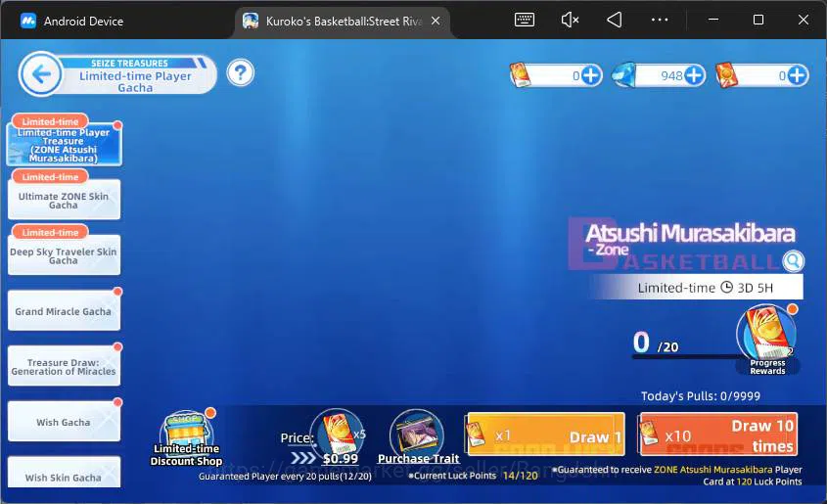Screen dimensions: 827x504
Task: Add more player tickets with first plus
Action: point(591,75)
